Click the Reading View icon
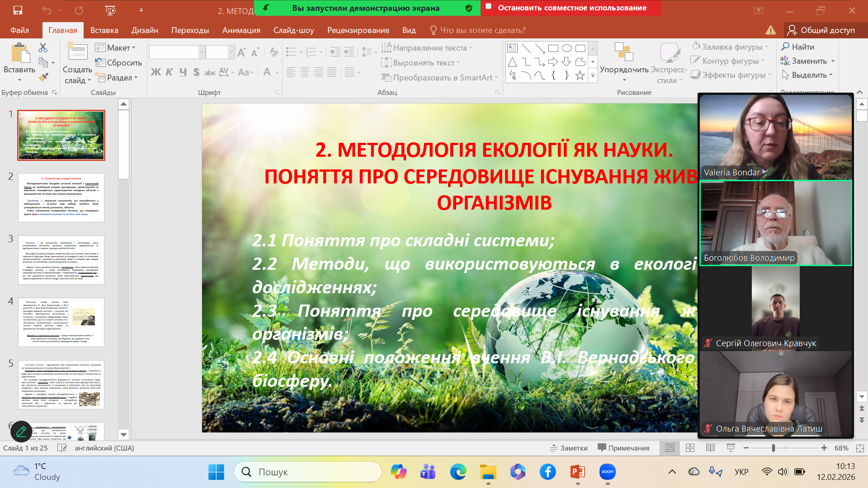Image resolution: width=868 pixels, height=488 pixels. [x=710, y=448]
